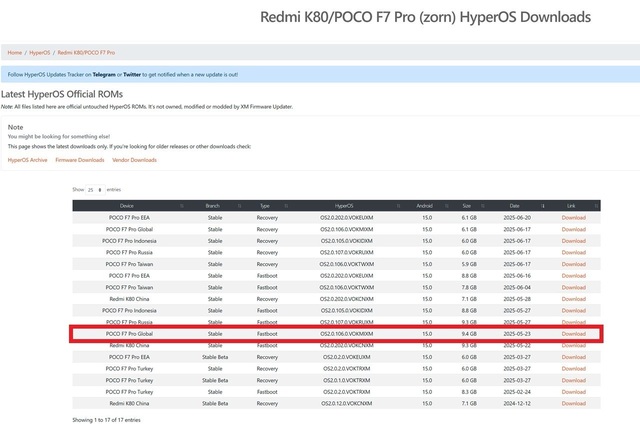Open the HyperOS breadcrumb link
Screen dimensions: 640x427
click(x=38, y=52)
